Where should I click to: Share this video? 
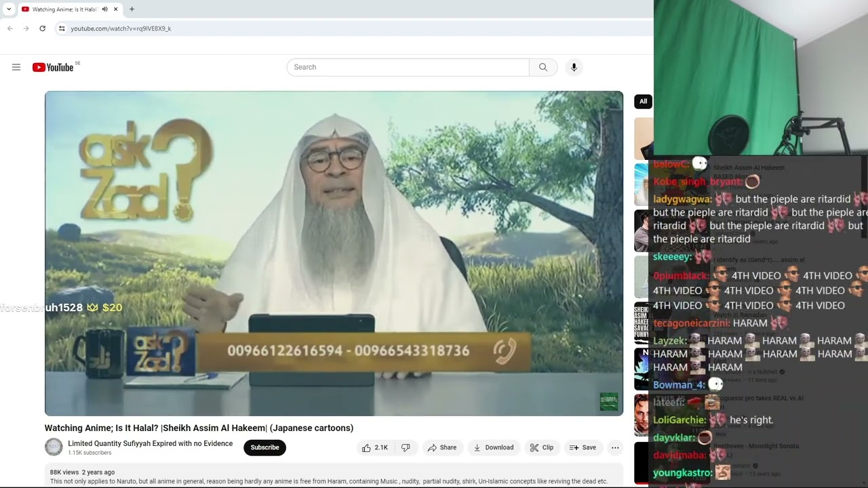click(x=442, y=447)
